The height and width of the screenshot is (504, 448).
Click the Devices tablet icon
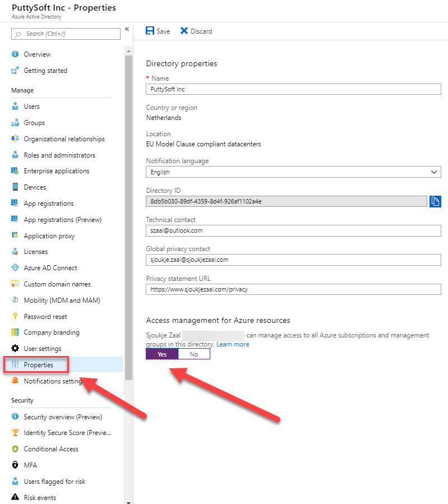point(15,187)
